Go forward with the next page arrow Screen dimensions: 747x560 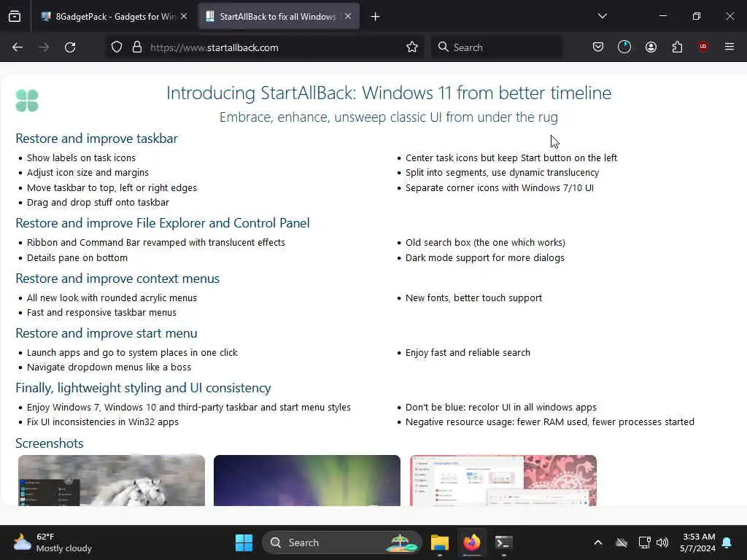point(44,47)
